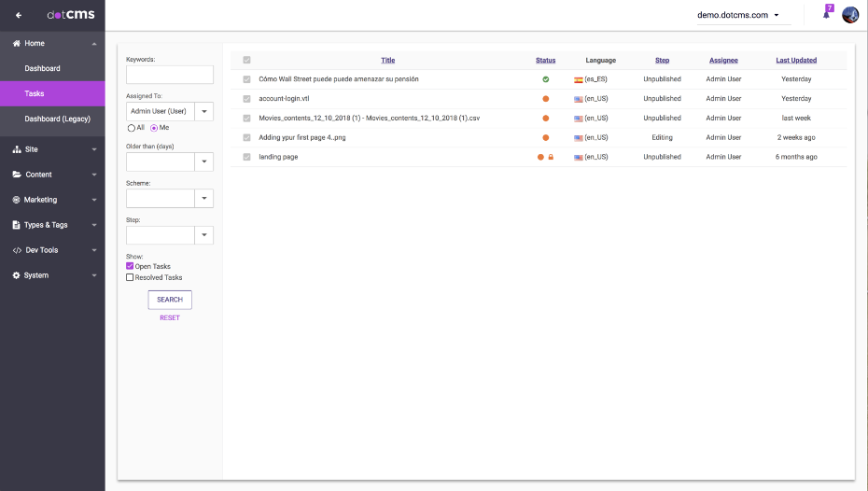
Task: Click the System gear icon
Action: (x=16, y=275)
